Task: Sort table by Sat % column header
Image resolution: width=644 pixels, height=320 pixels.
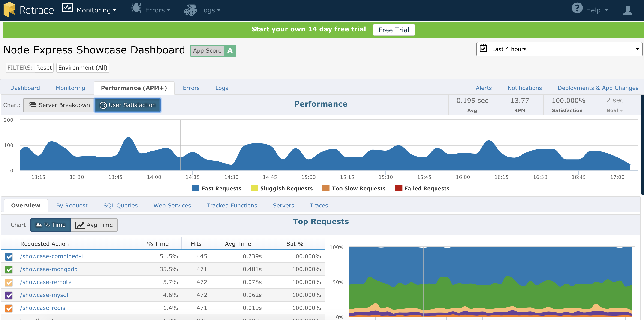Action: 295,244
